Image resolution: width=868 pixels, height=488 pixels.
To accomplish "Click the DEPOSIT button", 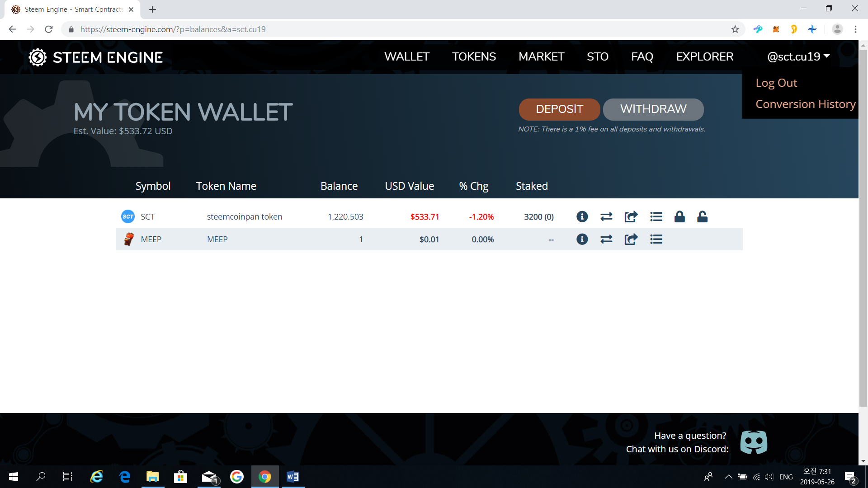I will [559, 109].
